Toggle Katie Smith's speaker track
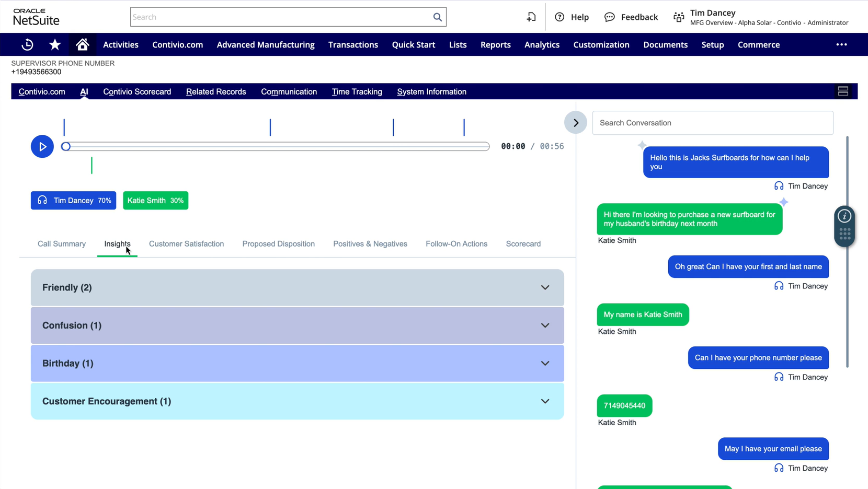 pyautogui.click(x=155, y=200)
